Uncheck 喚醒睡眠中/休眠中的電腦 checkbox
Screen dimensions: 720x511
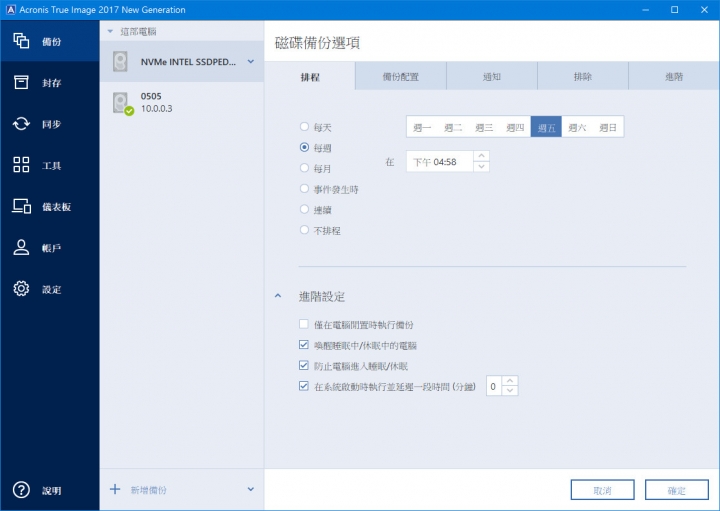304,345
